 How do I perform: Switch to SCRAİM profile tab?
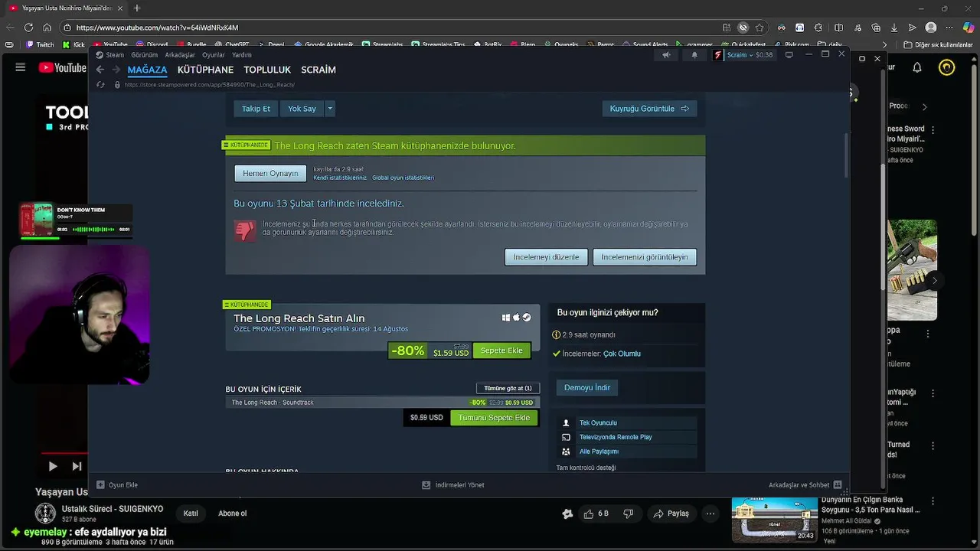[x=318, y=70]
